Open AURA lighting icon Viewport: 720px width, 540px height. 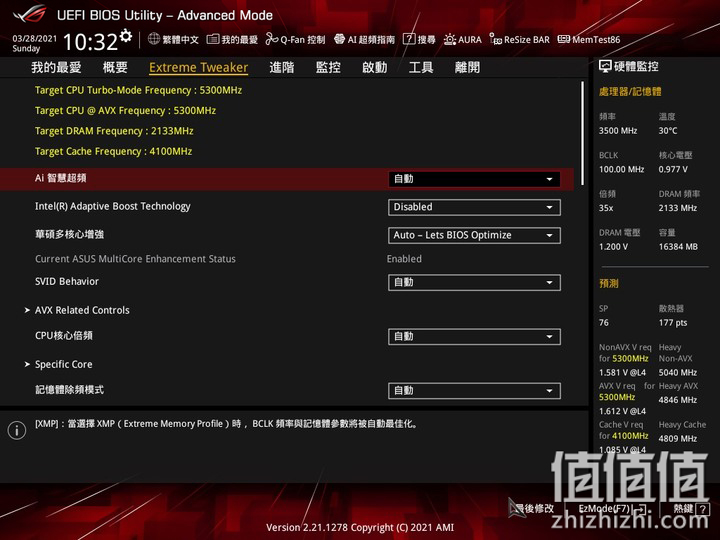(450, 39)
